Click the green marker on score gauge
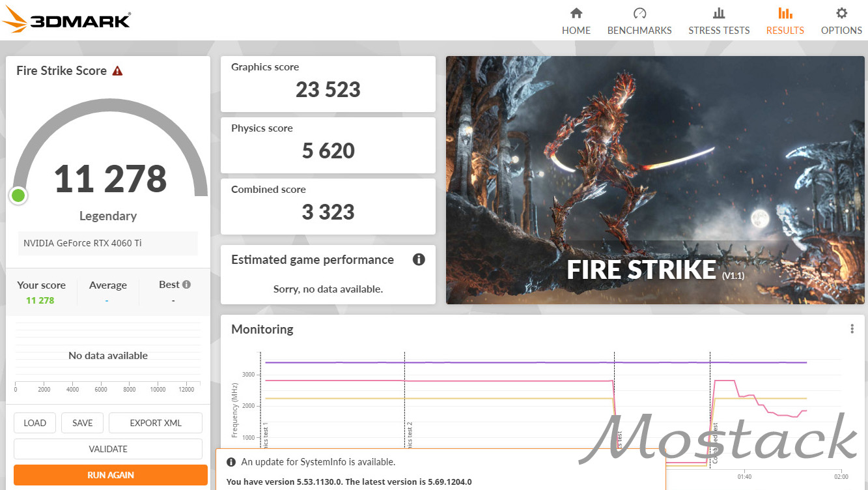Screen dimensions: 868x490 18,195
